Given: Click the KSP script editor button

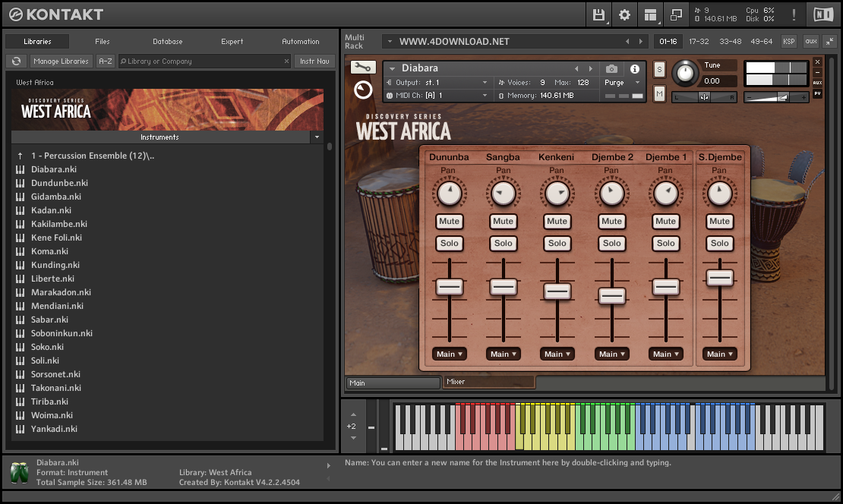Looking at the screenshot, I should [x=789, y=42].
